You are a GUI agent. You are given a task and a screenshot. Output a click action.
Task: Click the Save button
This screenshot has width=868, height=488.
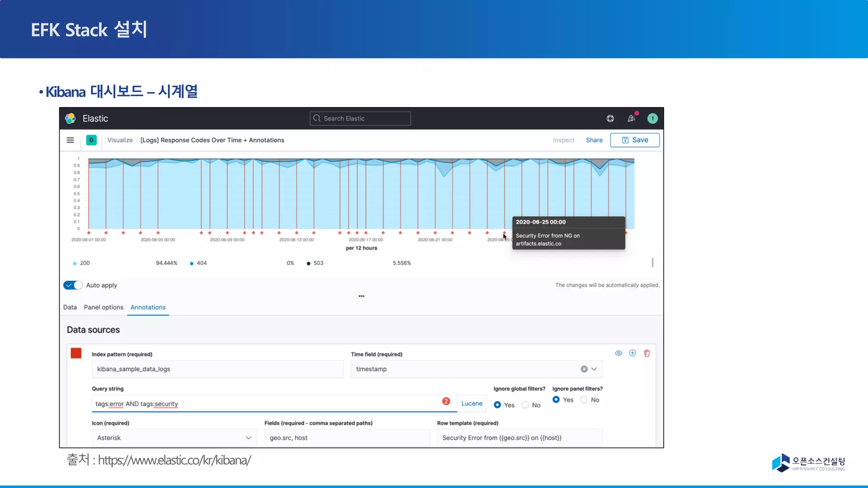(634, 140)
